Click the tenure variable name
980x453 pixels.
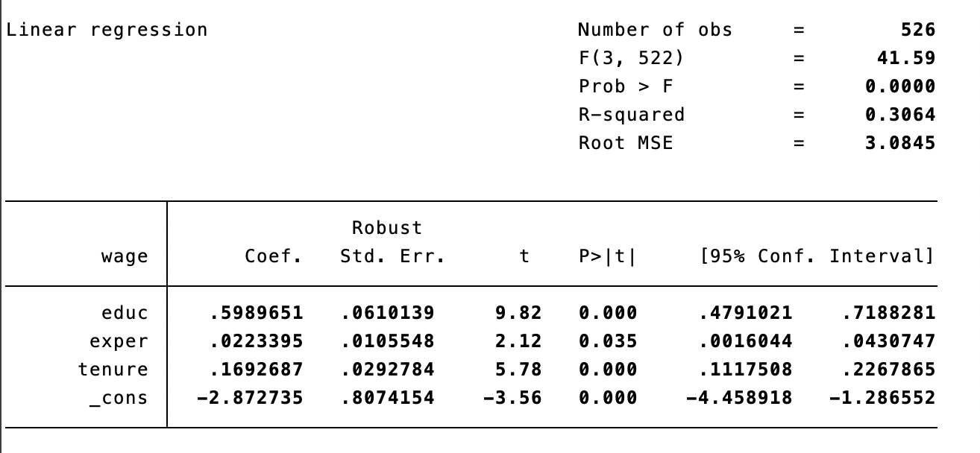(x=113, y=370)
